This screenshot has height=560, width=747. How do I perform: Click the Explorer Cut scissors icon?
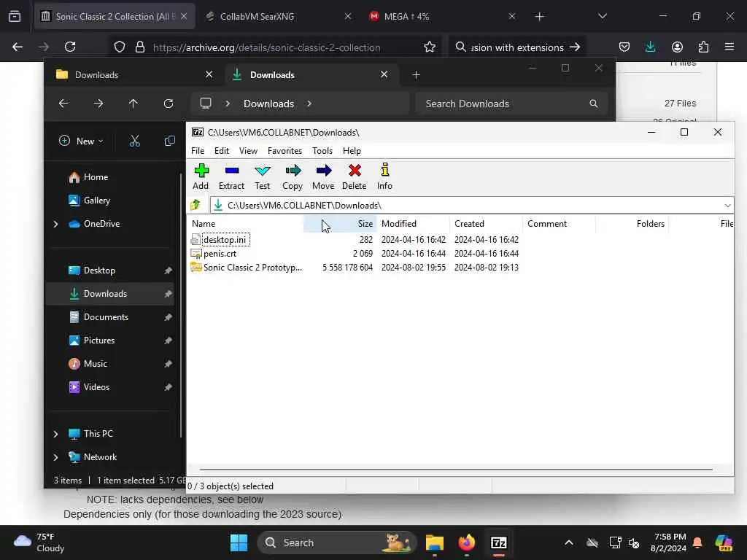(x=135, y=141)
